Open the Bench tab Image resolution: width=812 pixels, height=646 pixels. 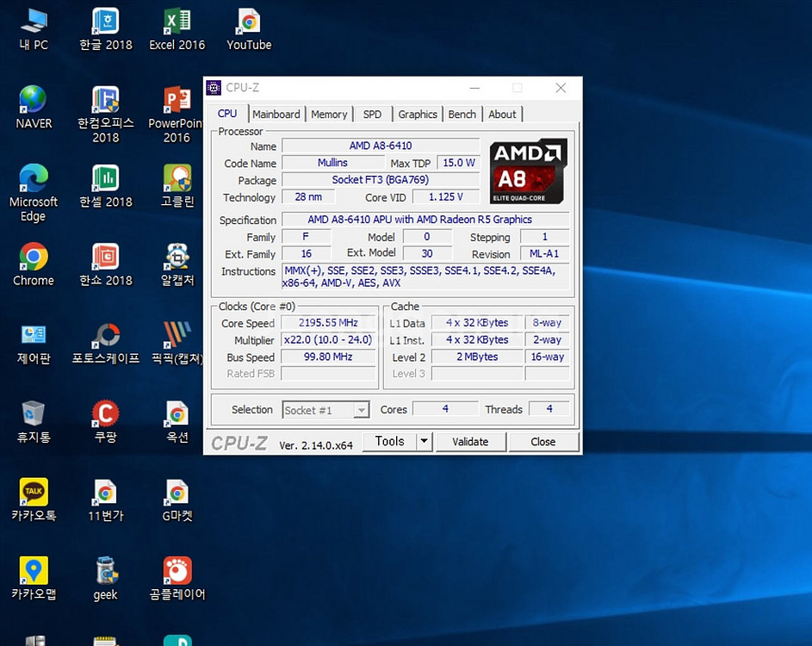click(462, 115)
